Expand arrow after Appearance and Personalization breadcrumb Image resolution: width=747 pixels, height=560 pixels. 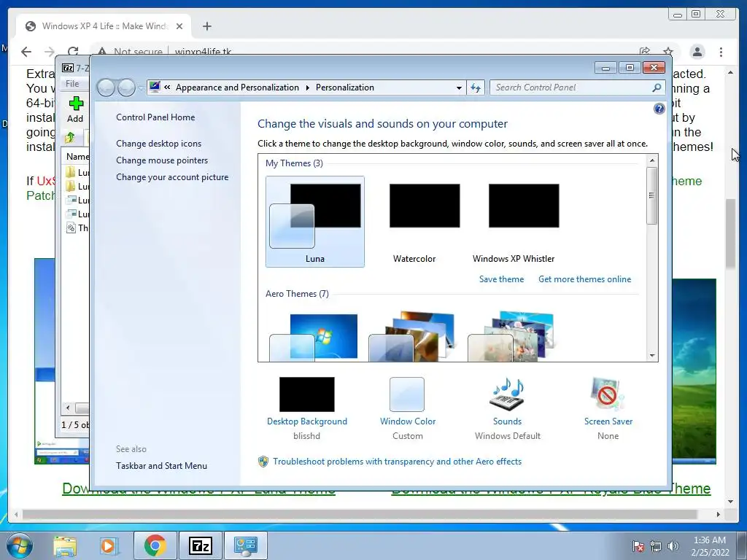pos(307,87)
